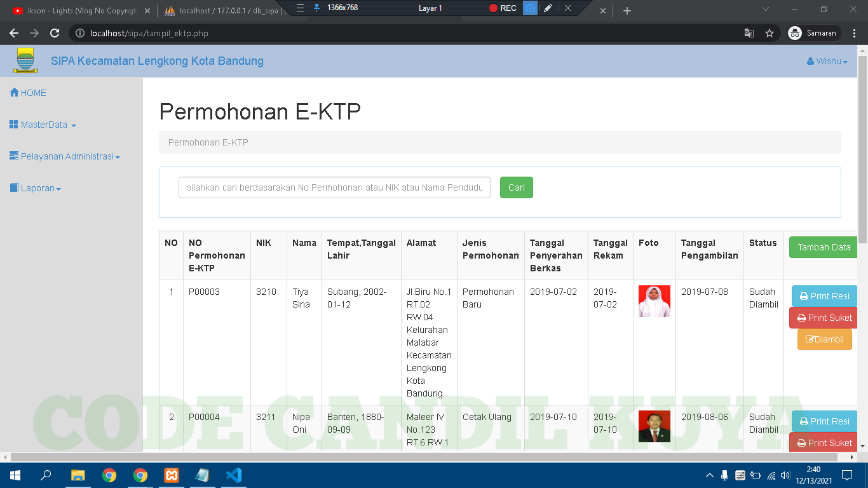Open the HOME sidebar link
Image resolution: width=868 pixels, height=488 pixels.
pyautogui.click(x=28, y=93)
